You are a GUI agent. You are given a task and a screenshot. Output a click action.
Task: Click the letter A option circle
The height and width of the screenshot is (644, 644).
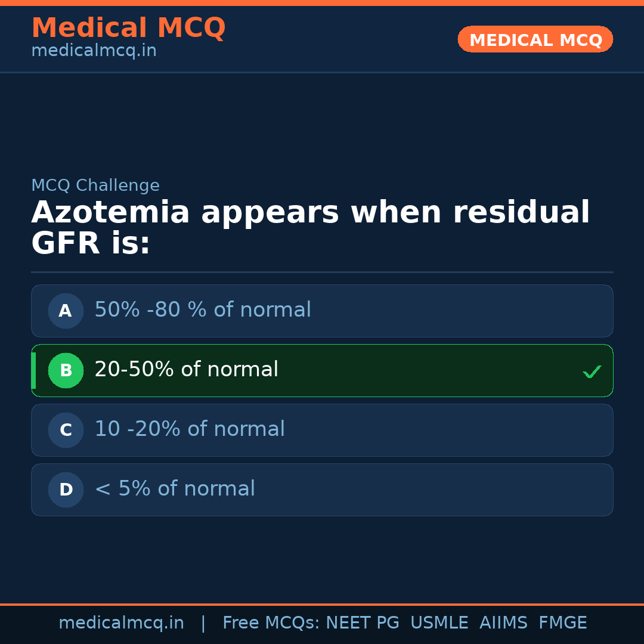[x=66, y=311]
